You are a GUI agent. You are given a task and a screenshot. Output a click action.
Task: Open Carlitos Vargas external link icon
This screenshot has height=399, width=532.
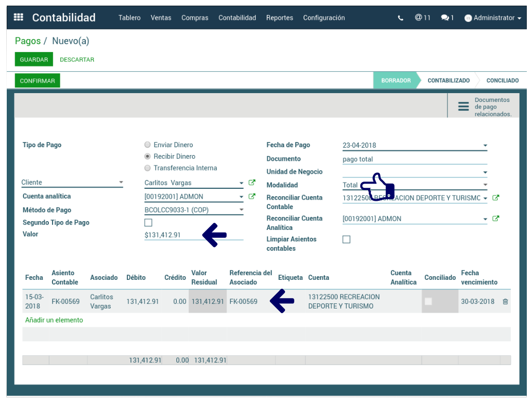click(x=252, y=183)
